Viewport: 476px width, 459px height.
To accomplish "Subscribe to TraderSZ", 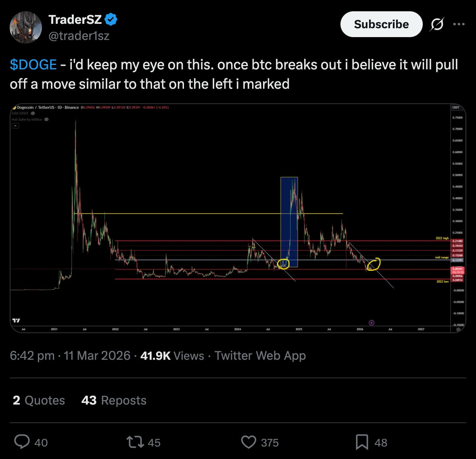I will (381, 24).
